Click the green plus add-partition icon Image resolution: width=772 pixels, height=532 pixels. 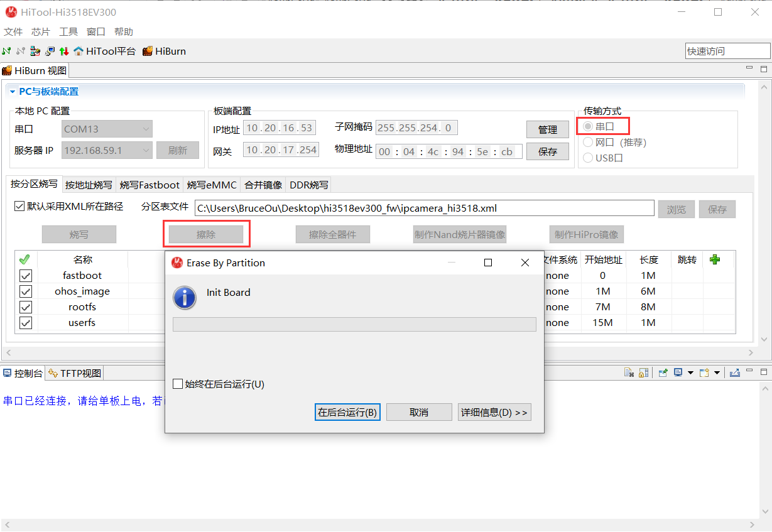point(715,259)
